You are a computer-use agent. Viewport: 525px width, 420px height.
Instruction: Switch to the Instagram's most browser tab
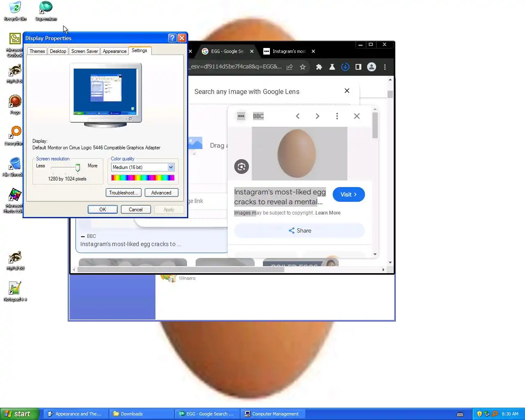(x=289, y=51)
